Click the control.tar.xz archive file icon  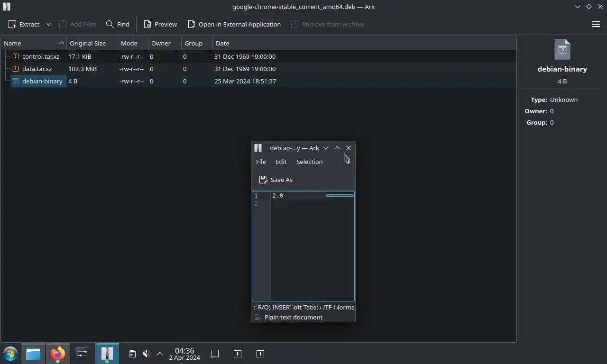point(16,56)
